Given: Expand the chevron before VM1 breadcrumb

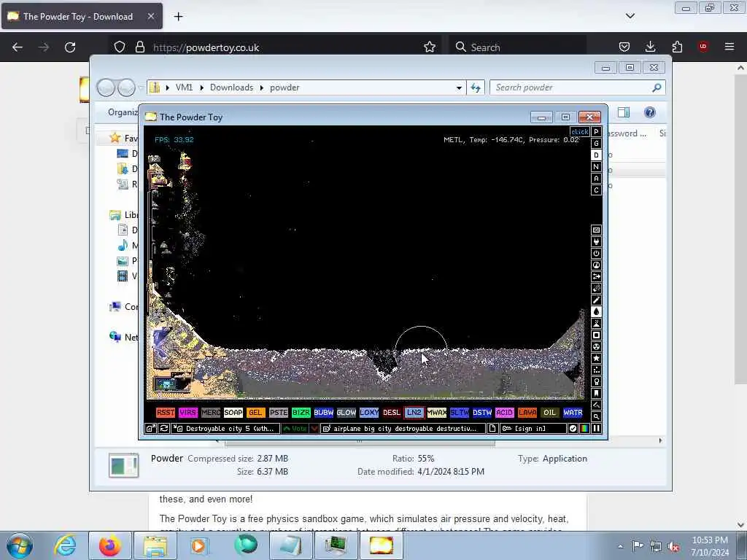Looking at the screenshot, I should point(168,87).
